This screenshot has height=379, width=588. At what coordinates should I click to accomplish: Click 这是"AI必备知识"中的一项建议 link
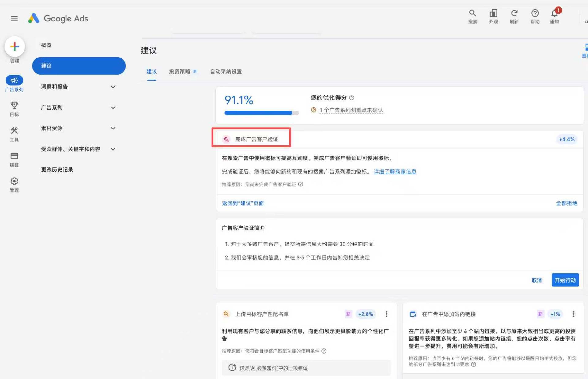click(273, 368)
